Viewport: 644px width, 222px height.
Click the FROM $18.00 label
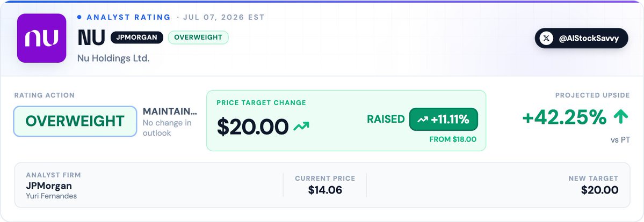click(x=453, y=139)
